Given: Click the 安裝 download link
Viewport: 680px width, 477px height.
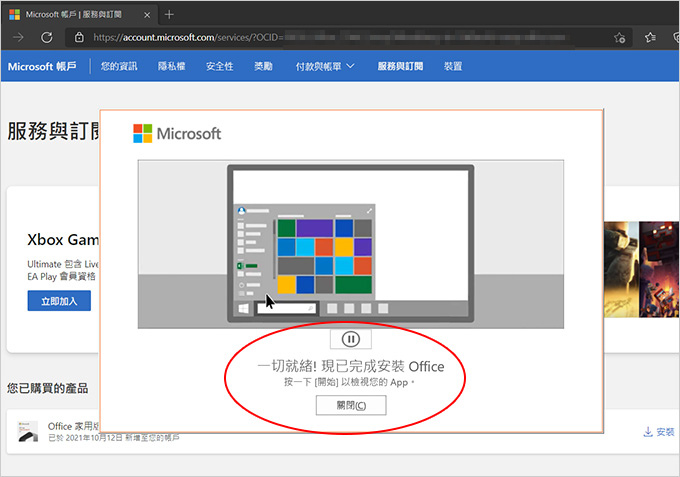Looking at the screenshot, I should pos(659,432).
